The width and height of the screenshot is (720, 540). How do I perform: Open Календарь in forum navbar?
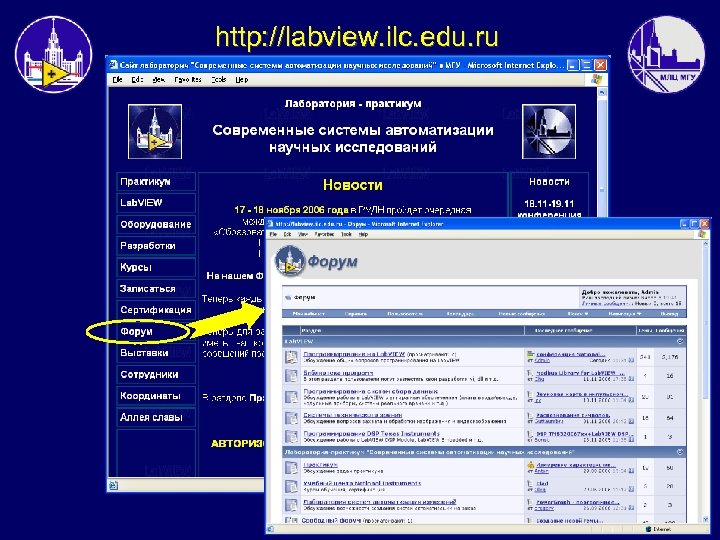[460, 314]
